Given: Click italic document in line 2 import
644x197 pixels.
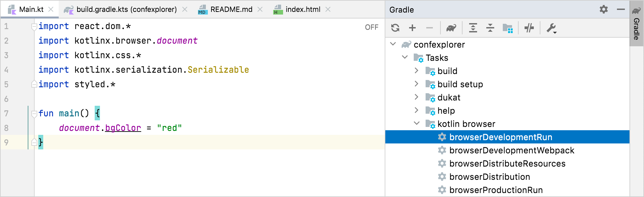Looking at the screenshot, I should pos(177,41).
